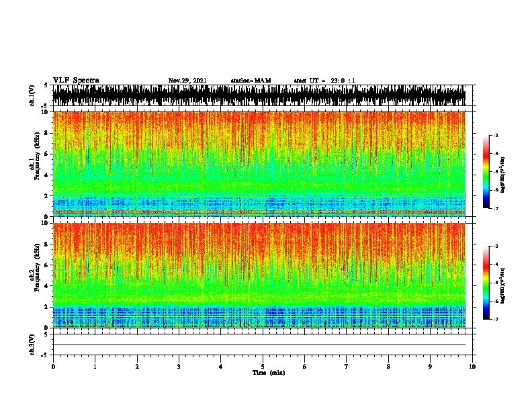Image resolution: width=532 pixels, height=411 pixels.
Task: Click the ch.1 waveform strip at the top
Action: tap(259, 95)
